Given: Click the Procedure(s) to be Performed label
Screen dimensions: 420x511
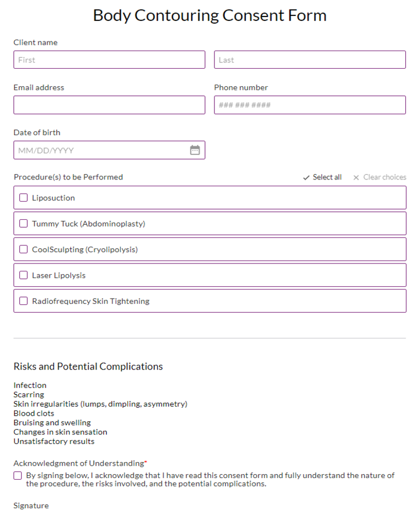Looking at the screenshot, I should [68, 177].
